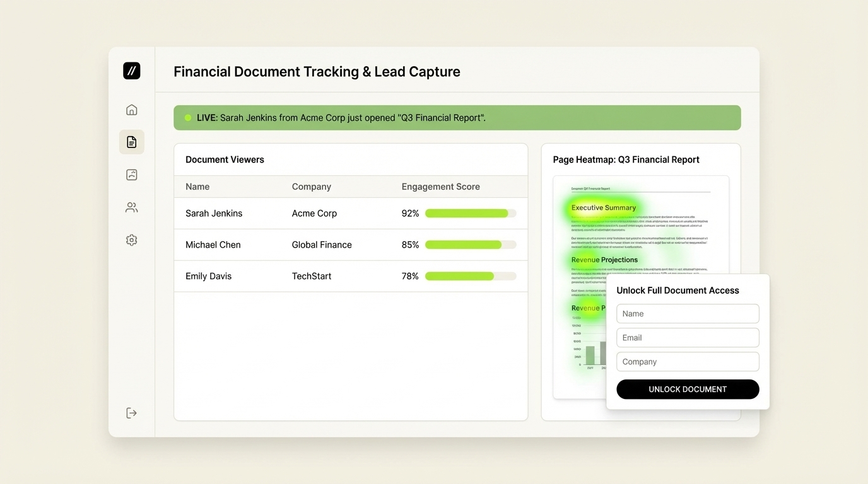This screenshot has width=868, height=484.
Task: Click the Name column header in Document Viewers
Action: pos(197,187)
